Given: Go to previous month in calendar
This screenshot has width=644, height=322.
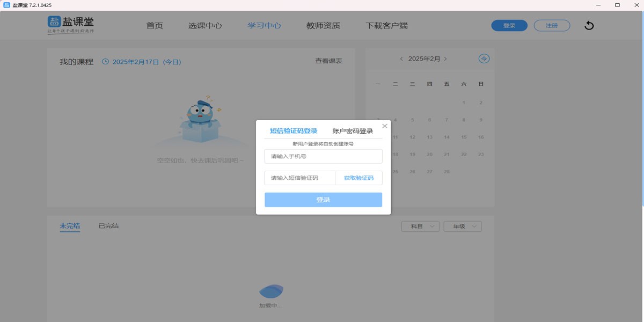Looking at the screenshot, I should point(401,59).
